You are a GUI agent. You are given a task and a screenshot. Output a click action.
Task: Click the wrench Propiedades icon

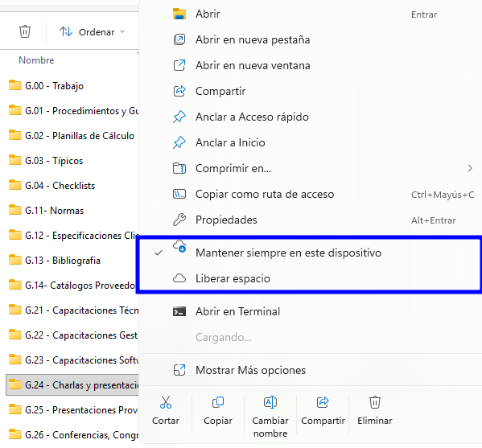click(179, 220)
